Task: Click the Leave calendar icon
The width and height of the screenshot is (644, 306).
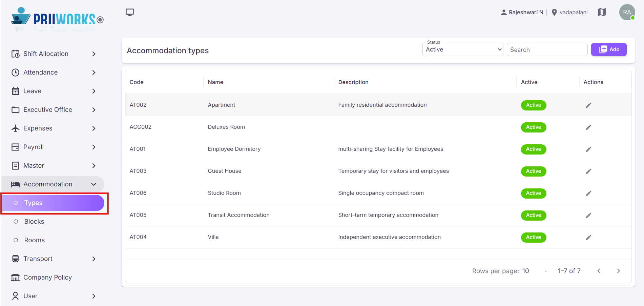Action: [16, 91]
